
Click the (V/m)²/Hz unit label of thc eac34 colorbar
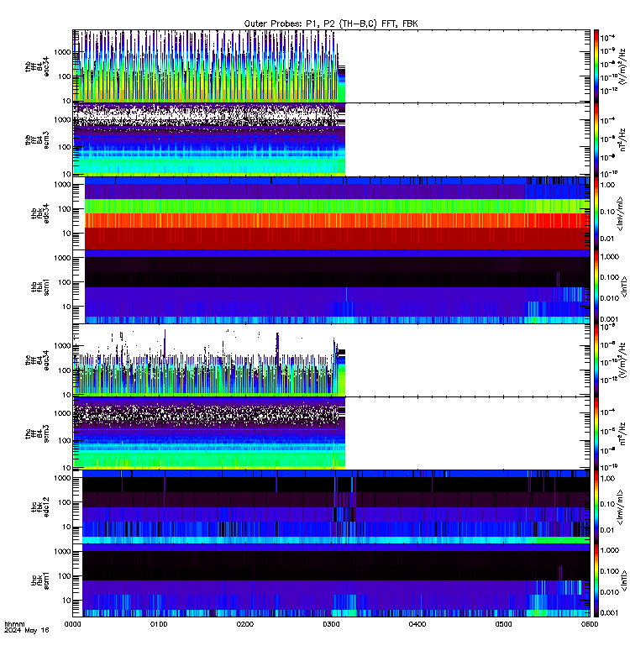(622, 360)
